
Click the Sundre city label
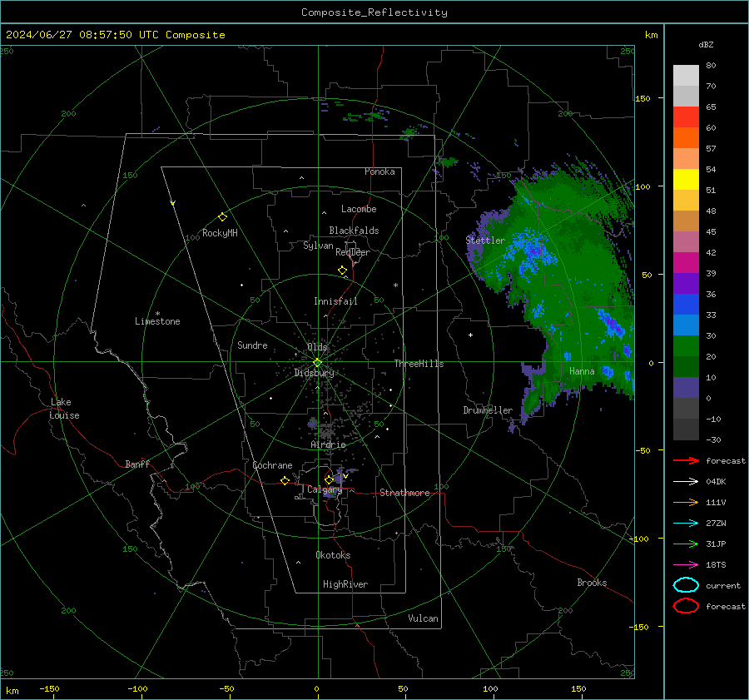tap(252, 345)
